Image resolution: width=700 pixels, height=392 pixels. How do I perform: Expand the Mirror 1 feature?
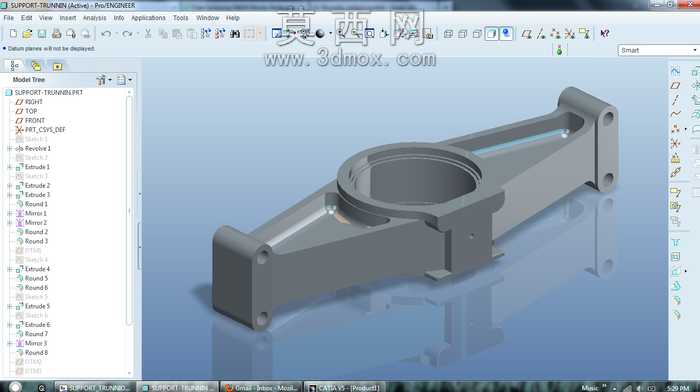pyautogui.click(x=9, y=213)
